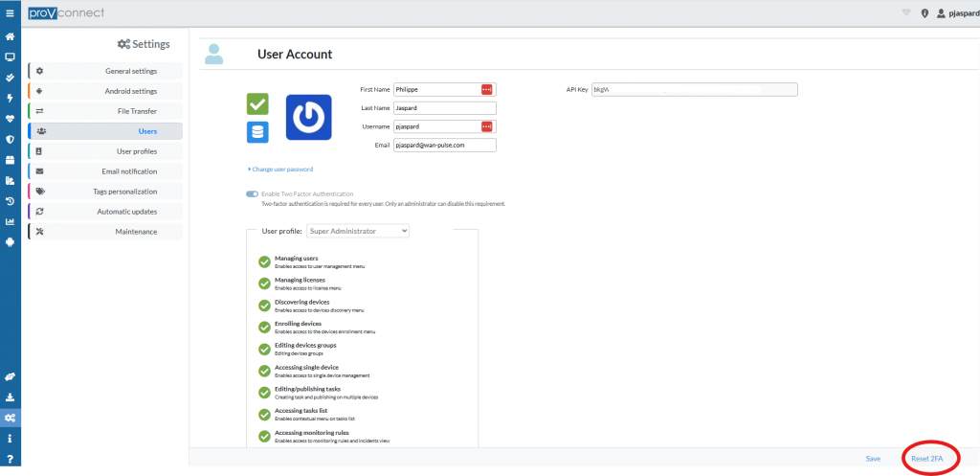The image size is (980, 476).
Task: Click the blue power-symbol avatar image
Action: pos(309,117)
